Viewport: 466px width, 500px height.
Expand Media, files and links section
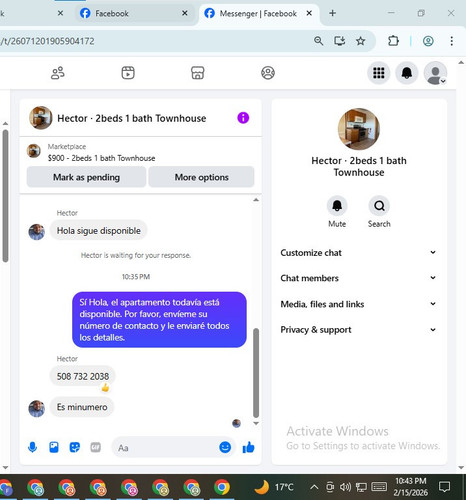(x=358, y=304)
